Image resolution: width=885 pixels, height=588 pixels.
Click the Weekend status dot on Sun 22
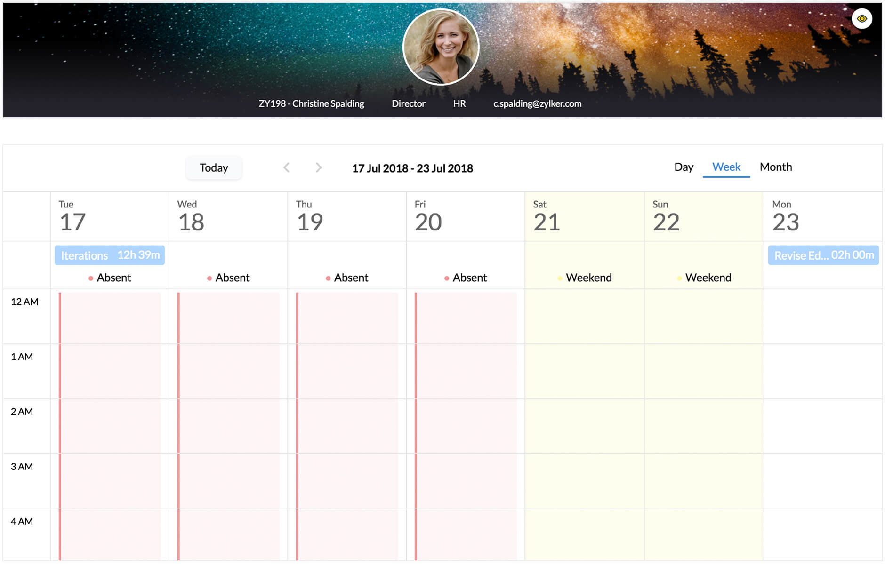pos(678,278)
